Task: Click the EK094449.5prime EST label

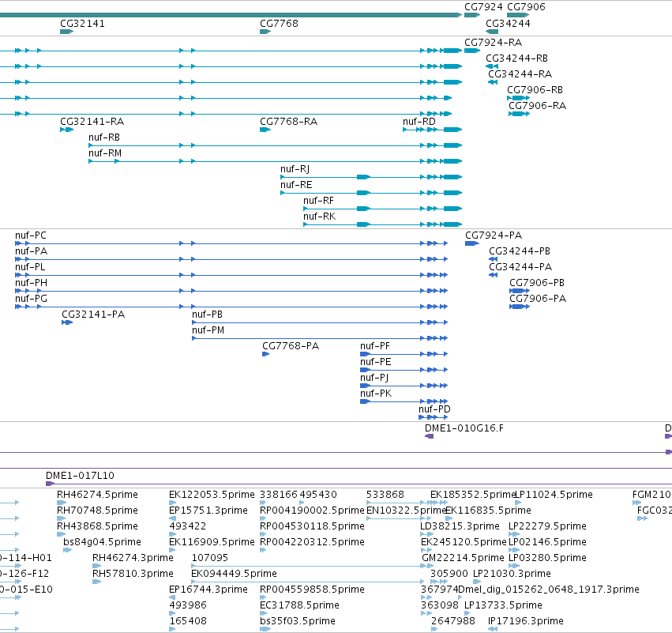Action: coord(234,574)
